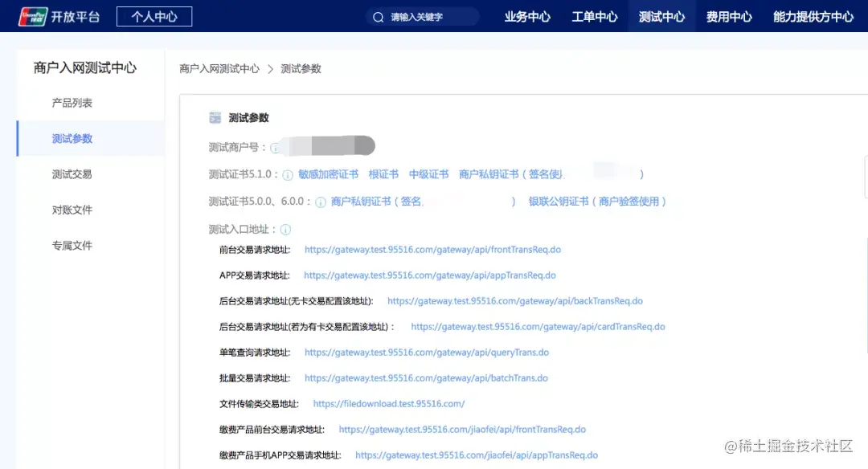Open the 个人中心 button
868x469 pixels.
pyautogui.click(x=154, y=17)
